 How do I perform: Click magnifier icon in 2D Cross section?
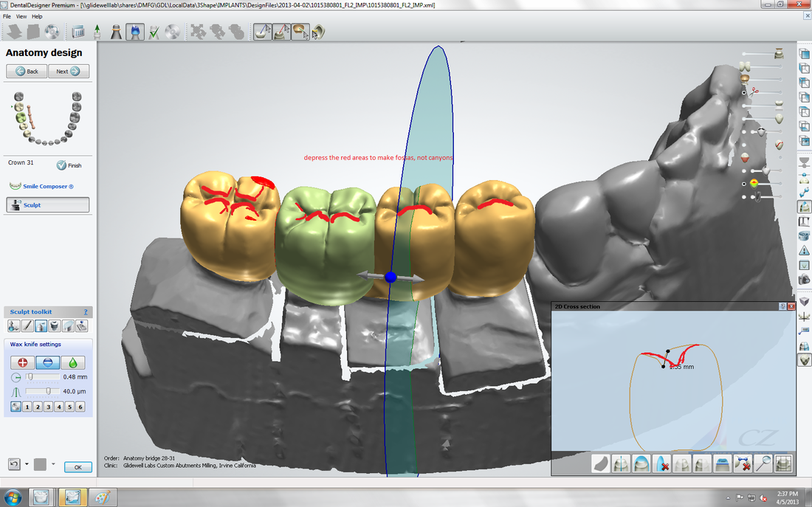click(x=764, y=464)
